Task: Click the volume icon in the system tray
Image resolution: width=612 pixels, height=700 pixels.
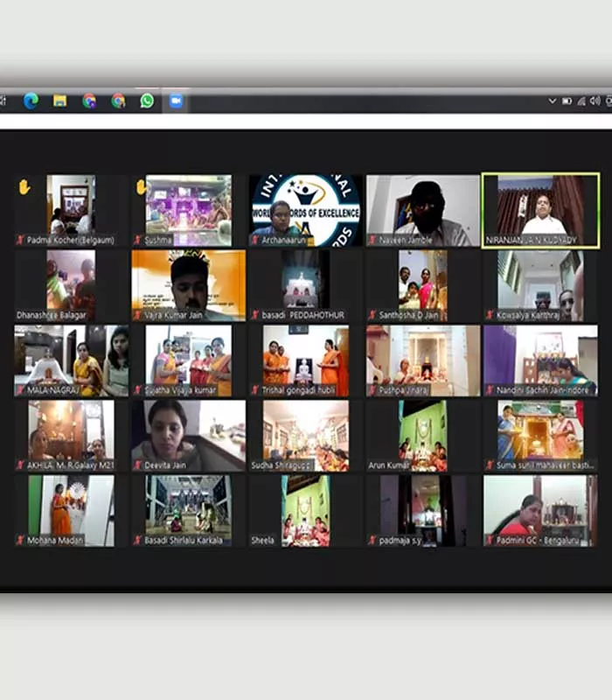Action: 595,101
